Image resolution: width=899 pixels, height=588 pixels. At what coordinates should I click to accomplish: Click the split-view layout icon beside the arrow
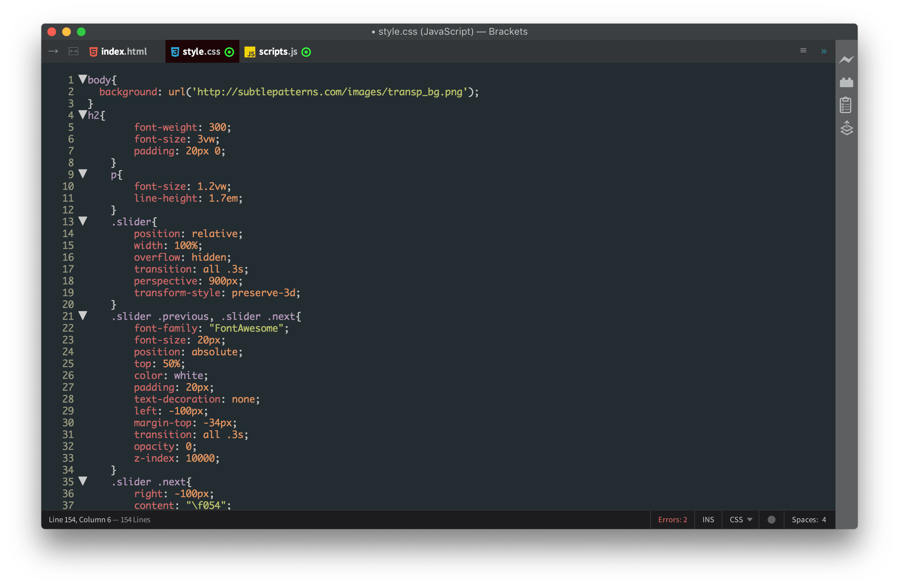pos(73,51)
